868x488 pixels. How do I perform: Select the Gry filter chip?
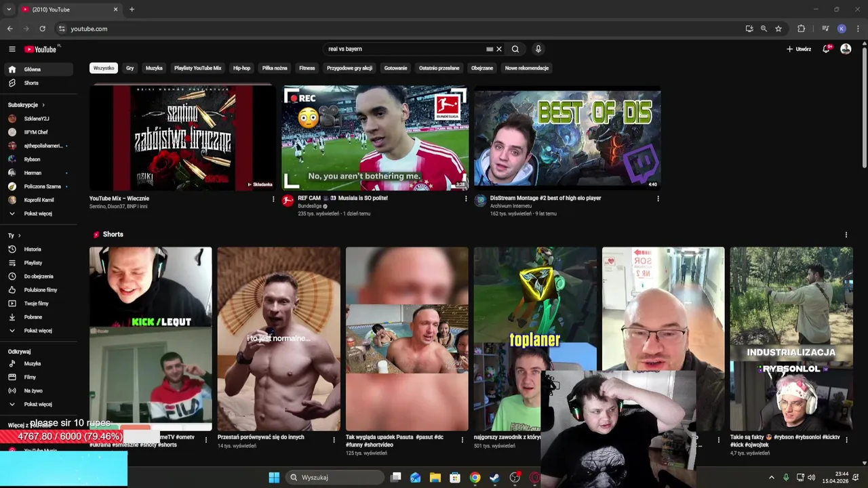(130, 68)
